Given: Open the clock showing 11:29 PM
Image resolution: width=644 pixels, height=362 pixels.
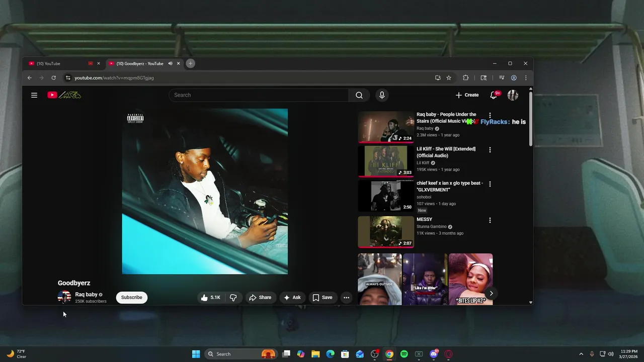Looking at the screenshot, I should [629, 354].
